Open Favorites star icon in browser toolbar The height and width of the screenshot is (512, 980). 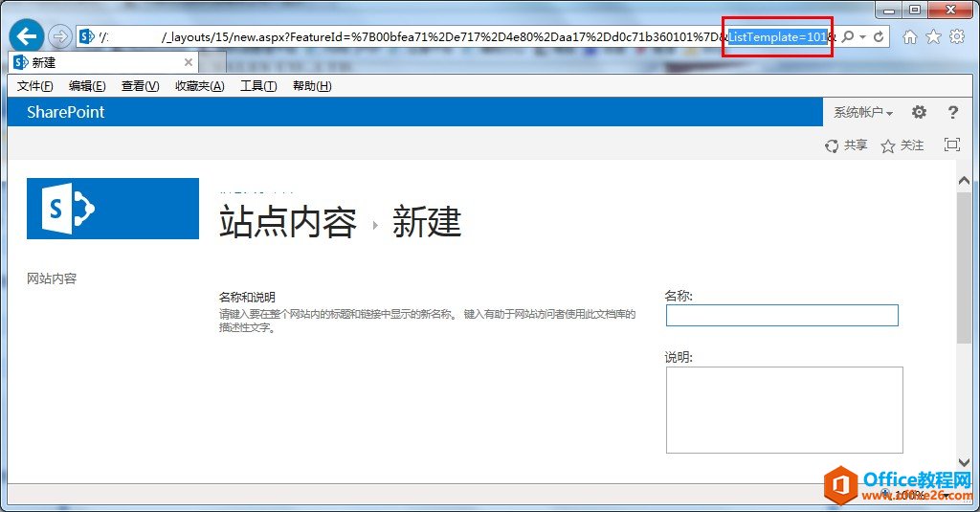tap(933, 37)
